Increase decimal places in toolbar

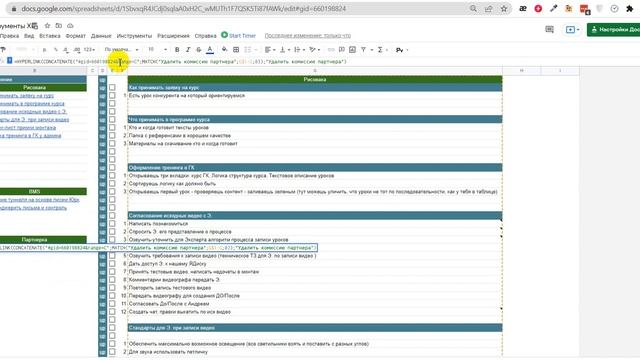[77, 49]
